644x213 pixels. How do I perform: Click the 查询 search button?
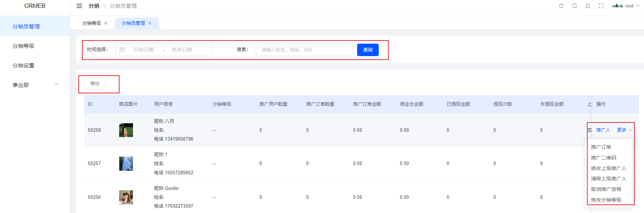pyautogui.click(x=368, y=50)
